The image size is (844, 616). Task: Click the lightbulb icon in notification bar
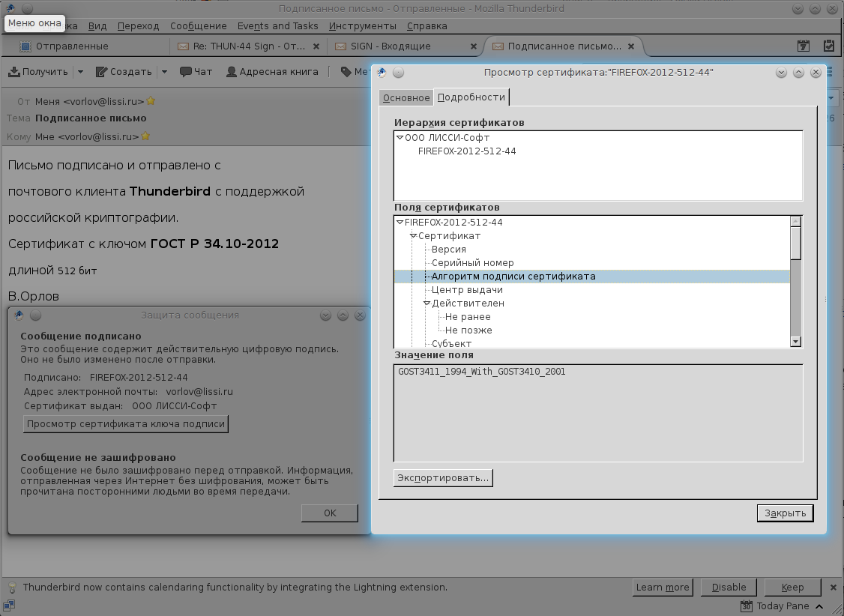[x=12, y=587]
